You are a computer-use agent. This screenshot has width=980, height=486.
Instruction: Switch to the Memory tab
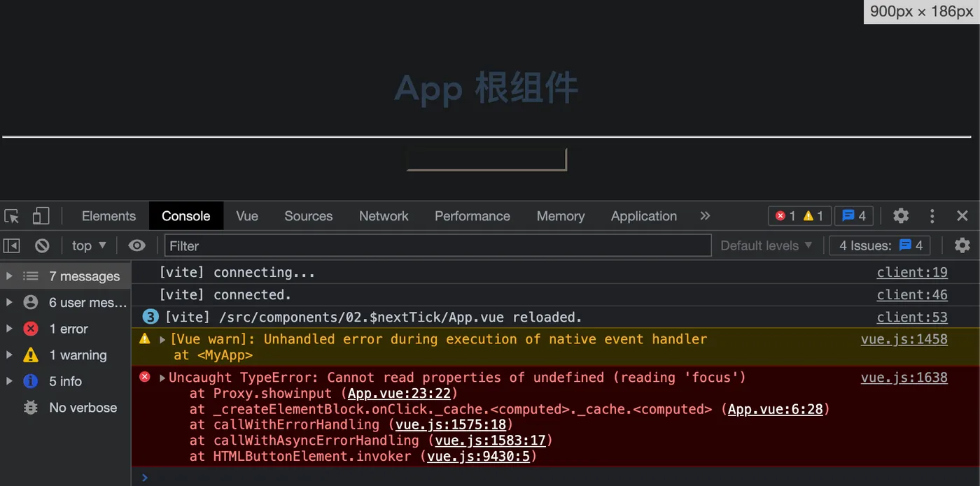coord(560,216)
